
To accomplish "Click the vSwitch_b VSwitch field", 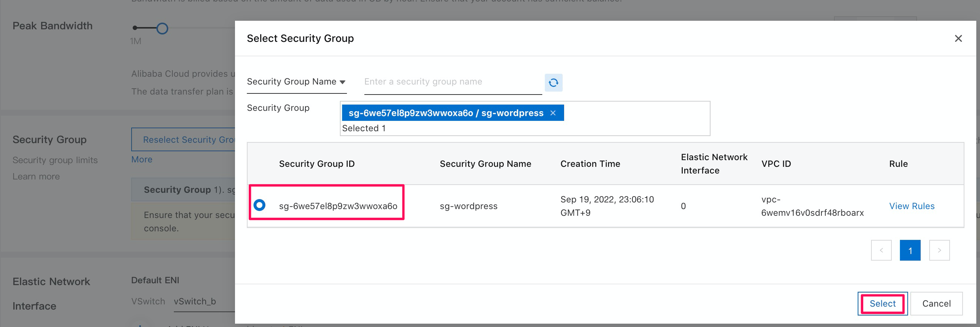I will pyautogui.click(x=205, y=301).
